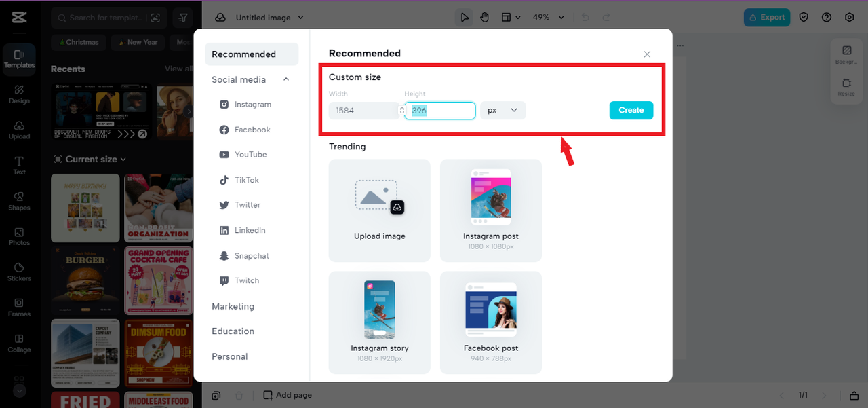The width and height of the screenshot is (868, 408).
Task: Open the template filter icon
Action: pos(183,18)
